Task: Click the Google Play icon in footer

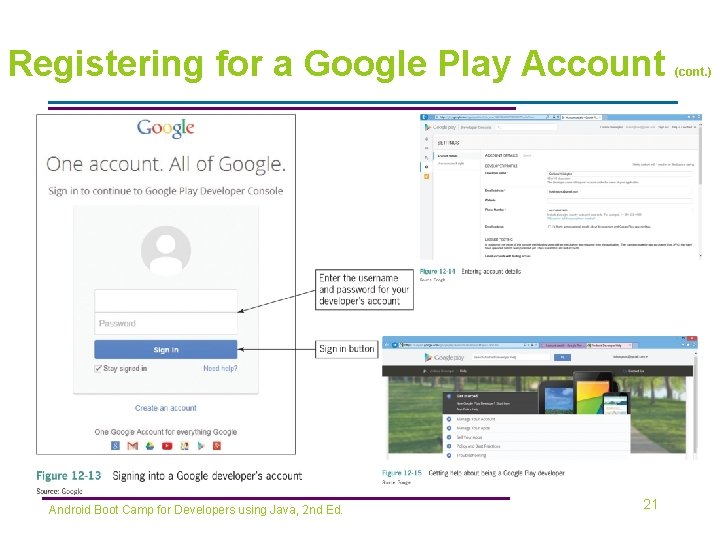Action: coord(201,445)
